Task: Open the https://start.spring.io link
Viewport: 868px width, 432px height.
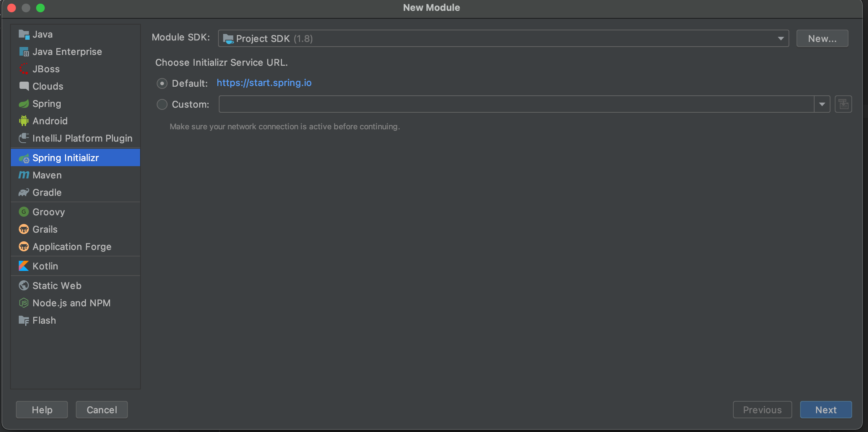Action: 264,83
